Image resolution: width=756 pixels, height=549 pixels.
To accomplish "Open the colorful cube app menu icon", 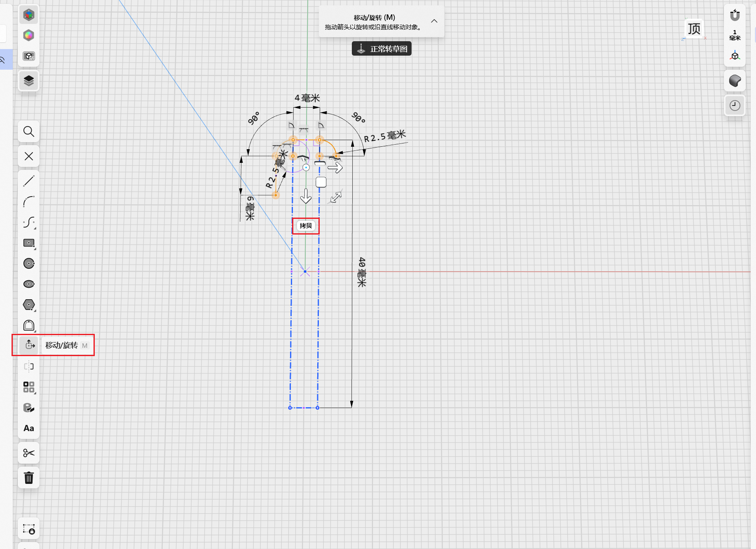I will [x=29, y=15].
